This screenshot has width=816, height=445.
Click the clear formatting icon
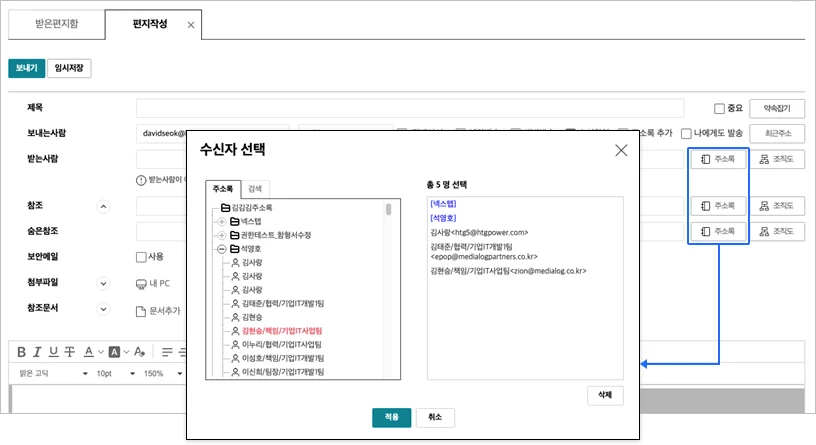139,351
